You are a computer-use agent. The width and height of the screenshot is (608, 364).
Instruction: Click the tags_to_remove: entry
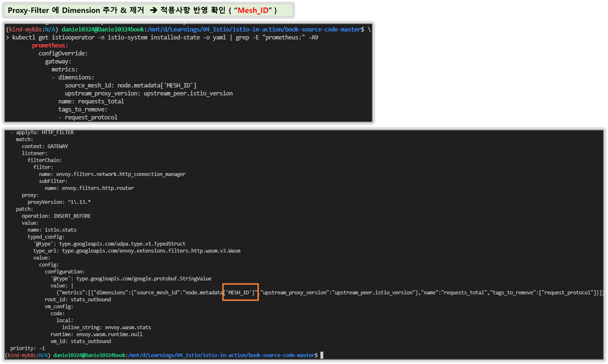[x=83, y=109]
